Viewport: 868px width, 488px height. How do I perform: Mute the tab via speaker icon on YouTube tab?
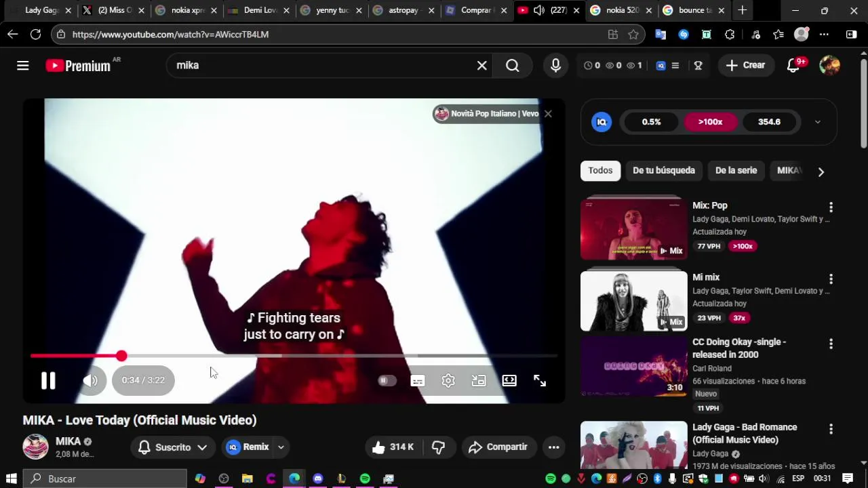pos(538,10)
